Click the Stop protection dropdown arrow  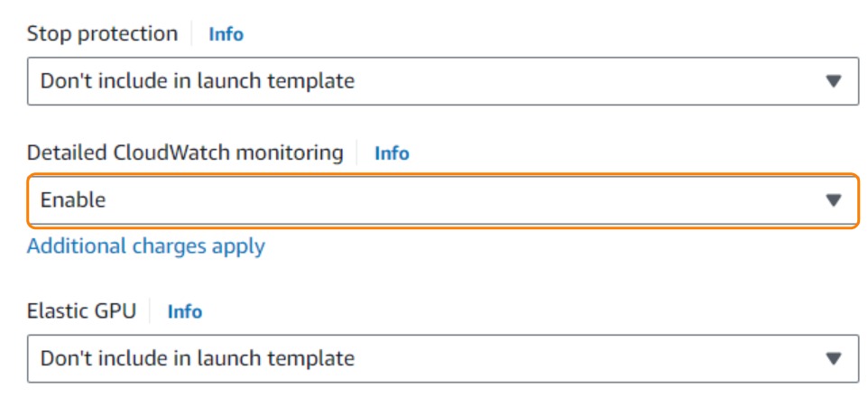tap(834, 81)
